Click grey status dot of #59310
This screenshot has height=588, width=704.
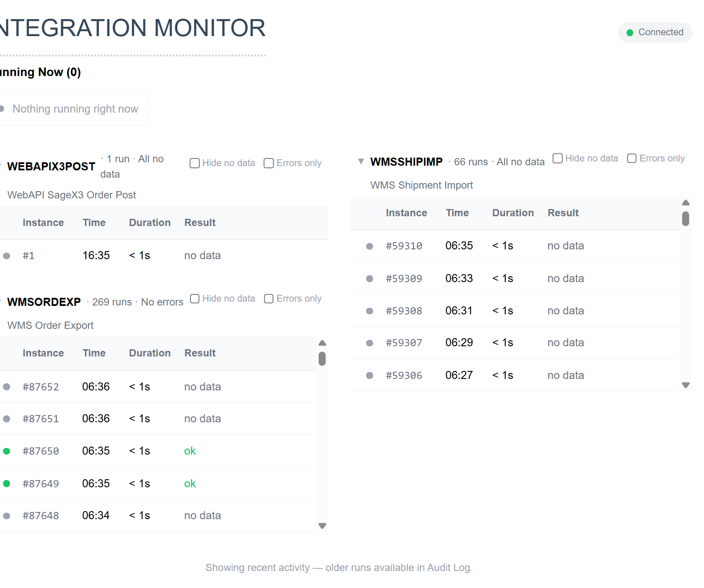coord(370,246)
